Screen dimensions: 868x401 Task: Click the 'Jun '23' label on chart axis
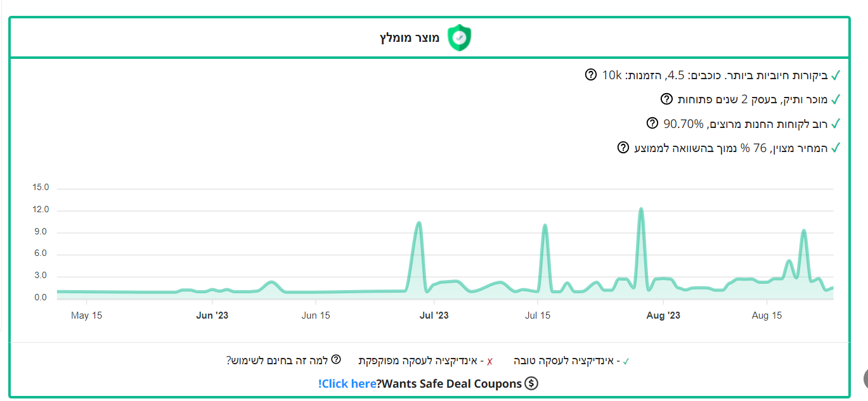point(212,315)
